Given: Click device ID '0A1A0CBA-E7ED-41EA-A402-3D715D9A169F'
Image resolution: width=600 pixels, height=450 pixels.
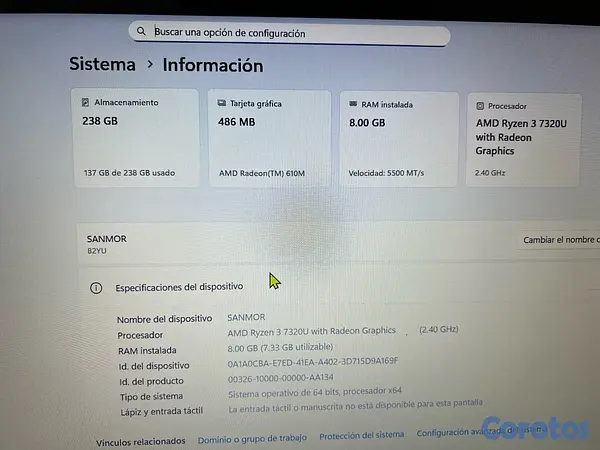Looking at the screenshot, I should [x=313, y=362].
